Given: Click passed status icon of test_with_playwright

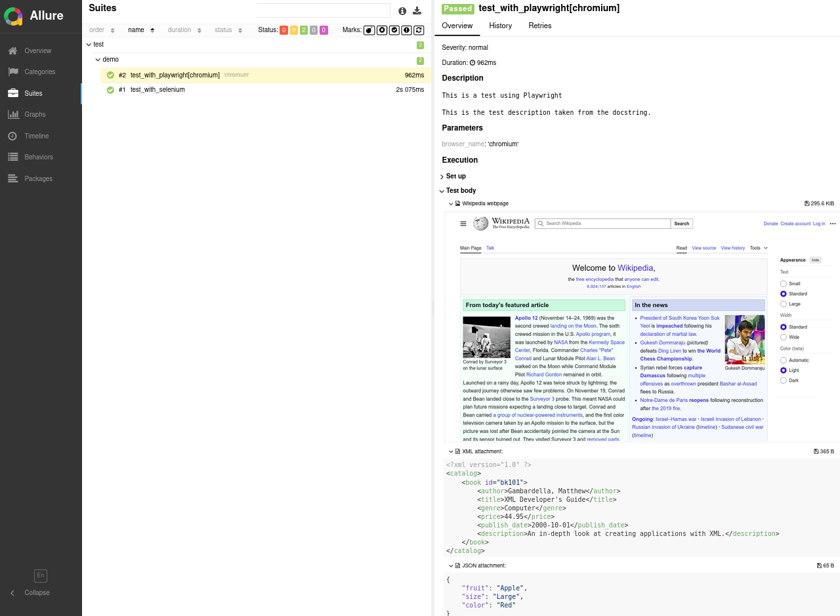Looking at the screenshot, I should tap(110, 75).
